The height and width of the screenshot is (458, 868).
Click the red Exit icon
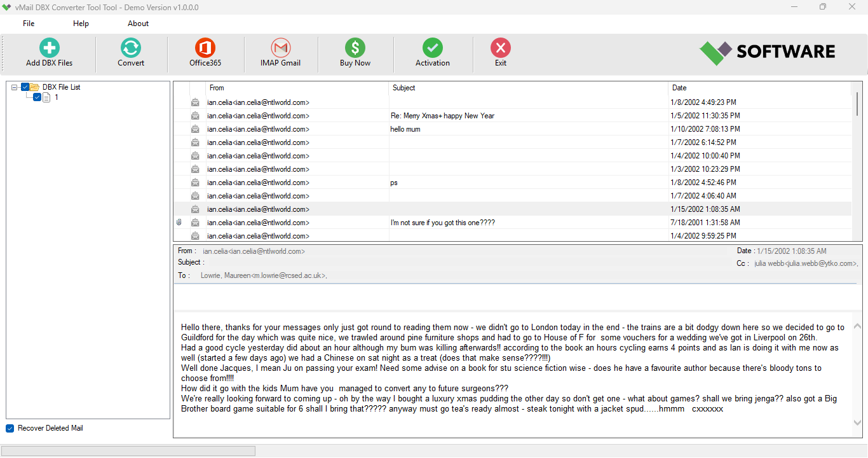(x=501, y=48)
